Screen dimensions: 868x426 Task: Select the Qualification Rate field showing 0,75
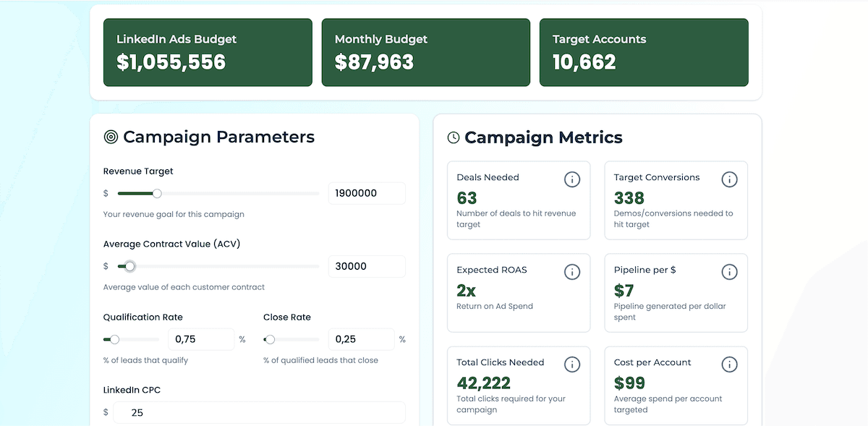click(x=201, y=338)
